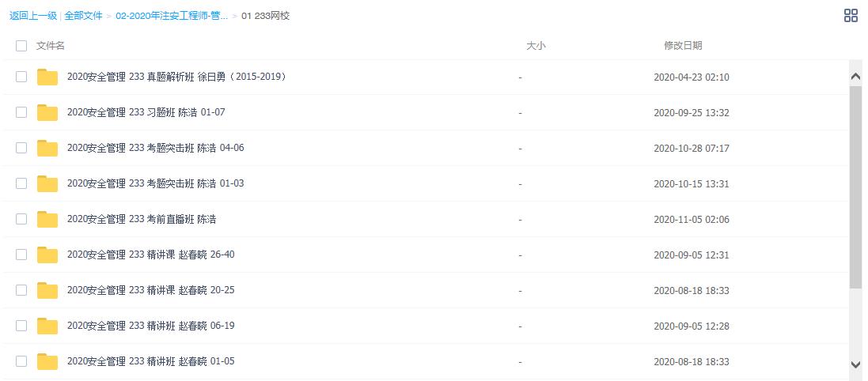This screenshot has height=381, width=868.
Task: Click 返回上一级 link
Action: (32, 16)
